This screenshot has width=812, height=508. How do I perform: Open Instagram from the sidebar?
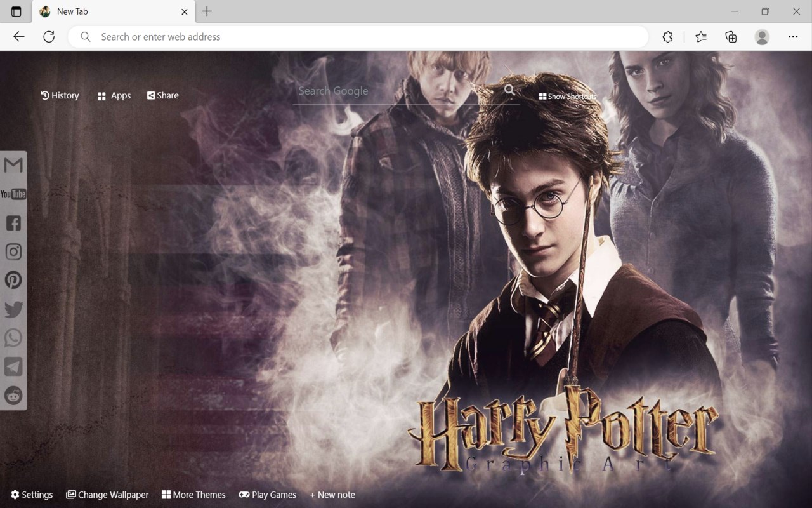coord(13,251)
